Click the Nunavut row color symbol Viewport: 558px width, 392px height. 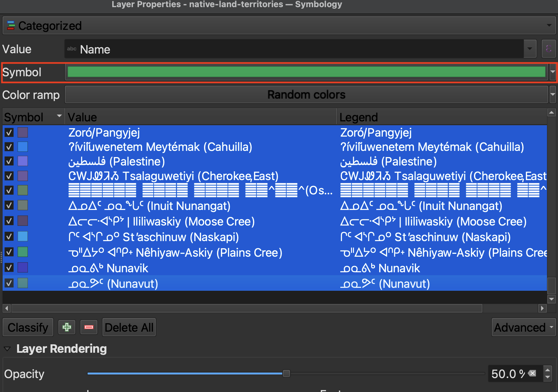point(23,283)
